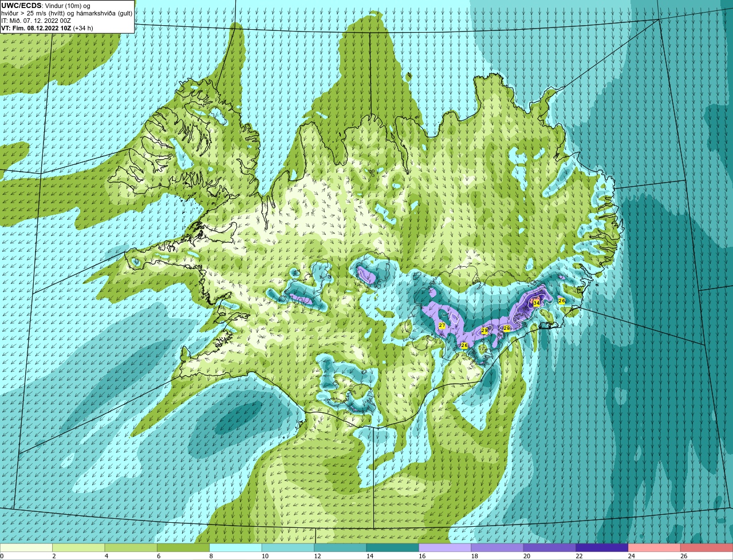The height and width of the screenshot is (560, 733).
Task: Click the colorbar tick label 8
Action: click(x=211, y=556)
